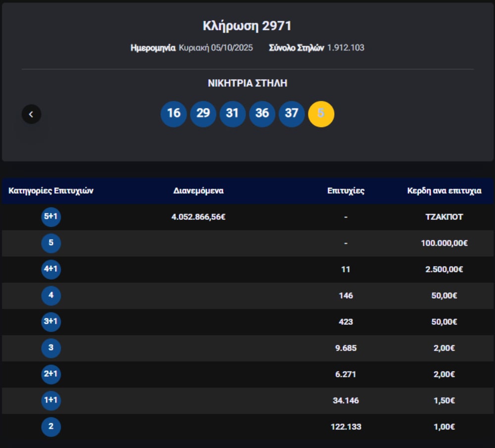Click the 4.052.866,56€ jackpot amount
This screenshot has height=448, width=495.
198,217
